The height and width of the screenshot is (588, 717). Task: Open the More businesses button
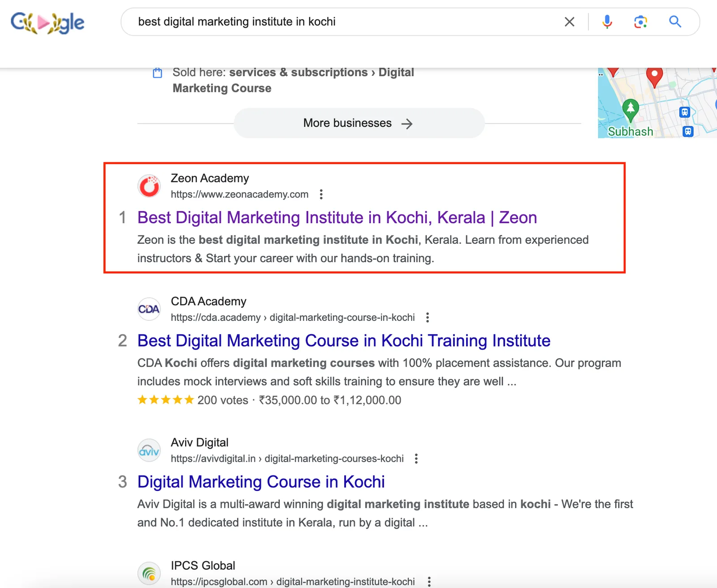click(359, 123)
